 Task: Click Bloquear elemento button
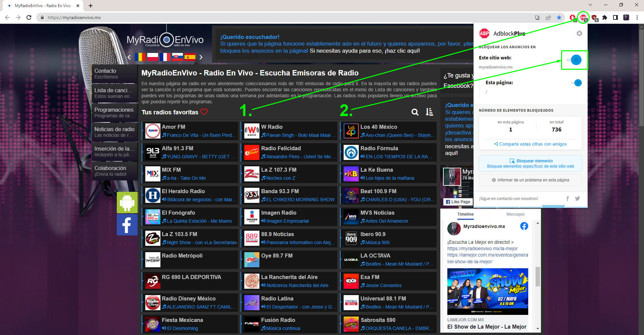point(531,163)
